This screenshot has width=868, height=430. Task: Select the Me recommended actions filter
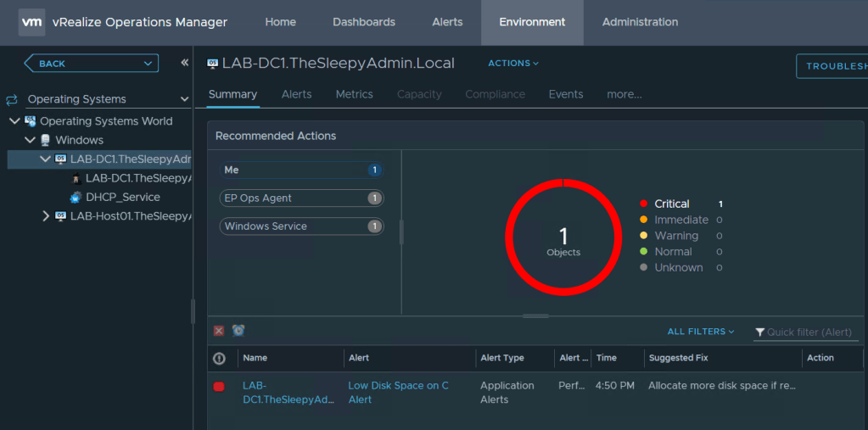[300, 170]
